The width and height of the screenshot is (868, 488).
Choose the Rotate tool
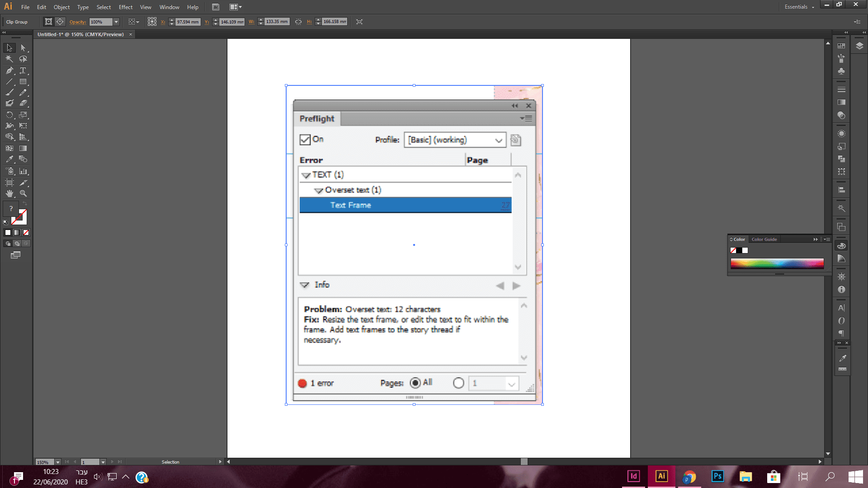point(9,115)
